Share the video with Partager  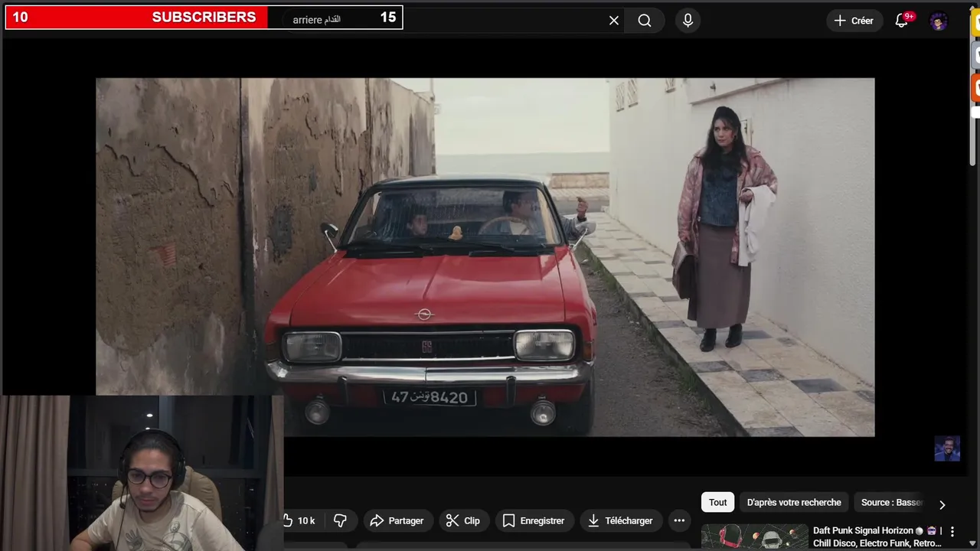pos(397,520)
